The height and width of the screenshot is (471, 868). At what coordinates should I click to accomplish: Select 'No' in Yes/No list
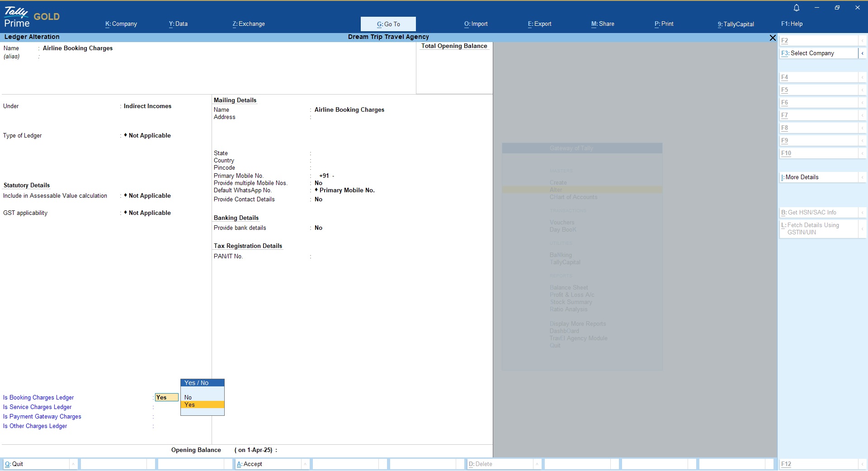(x=188, y=397)
